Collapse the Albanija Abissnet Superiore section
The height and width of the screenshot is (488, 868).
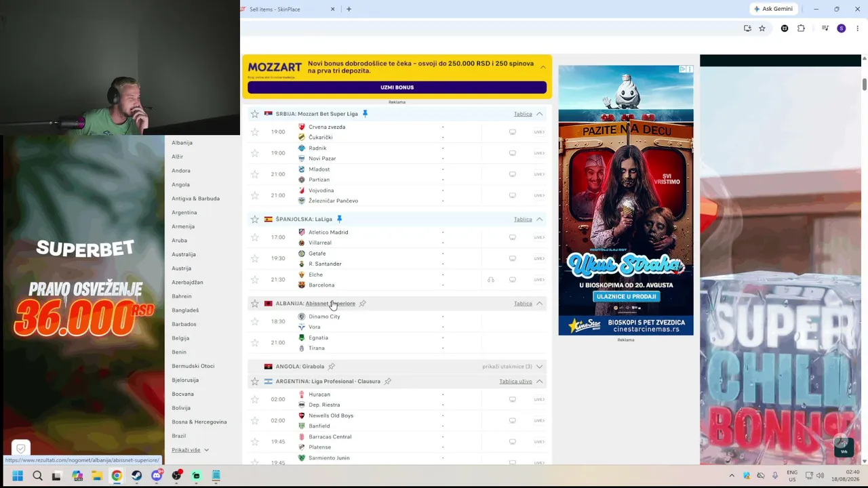coord(540,304)
